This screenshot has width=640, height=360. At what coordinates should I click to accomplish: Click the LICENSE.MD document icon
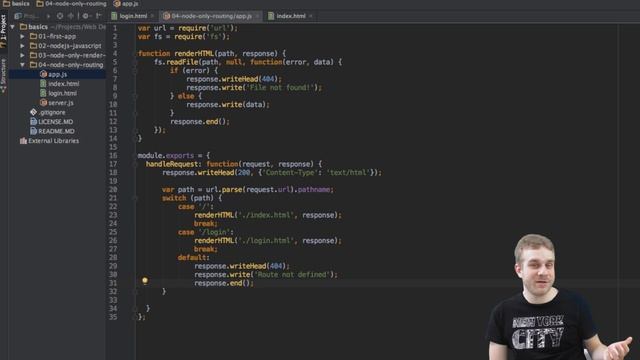33,122
